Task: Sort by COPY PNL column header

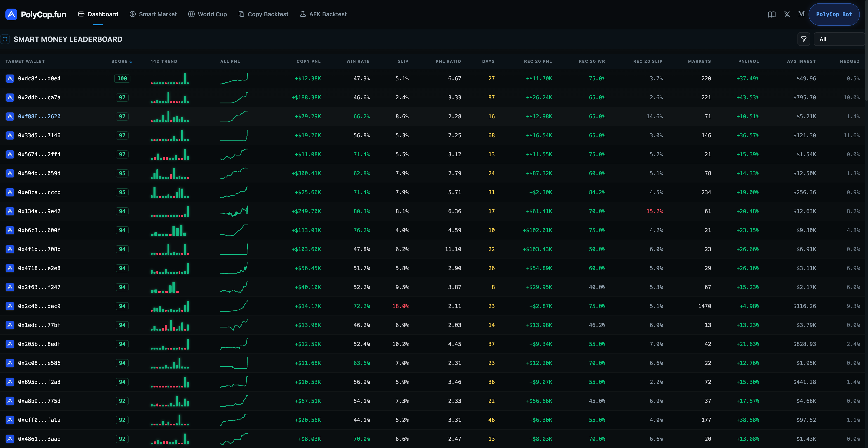Action: (309, 61)
